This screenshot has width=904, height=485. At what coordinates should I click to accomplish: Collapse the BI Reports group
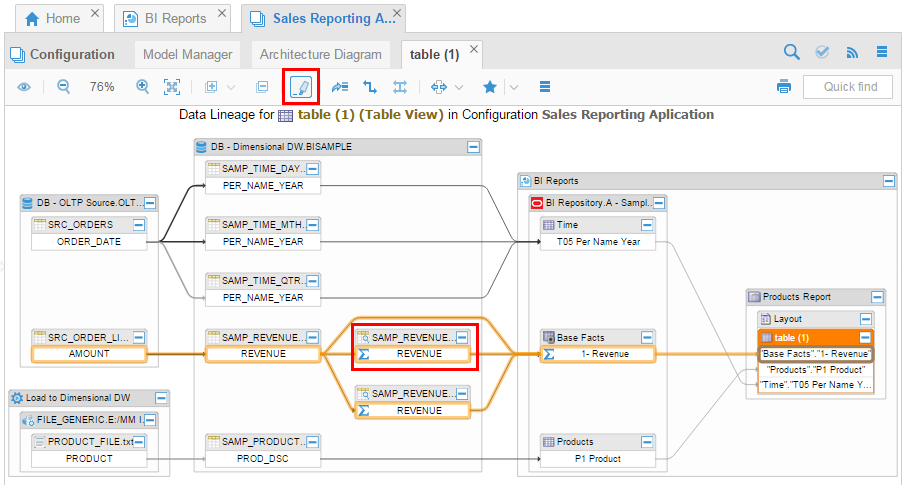click(x=889, y=181)
